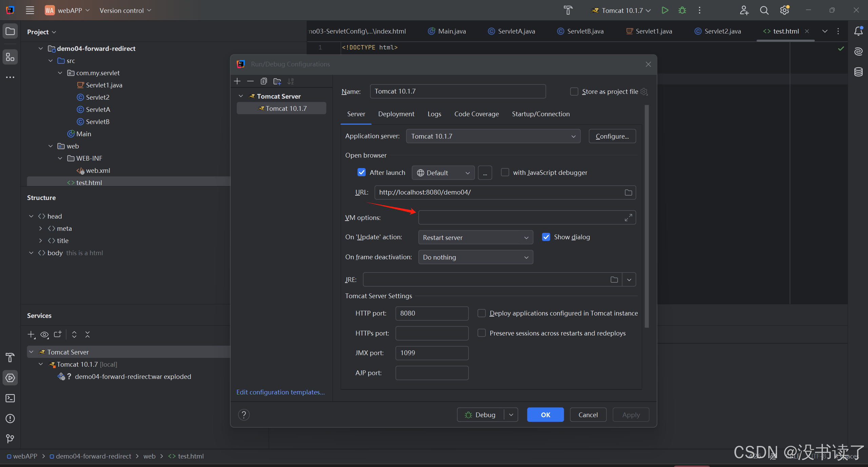Collapse demo04-forward-redirect project node
Image resolution: width=868 pixels, height=467 pixels.
point(41,48)
